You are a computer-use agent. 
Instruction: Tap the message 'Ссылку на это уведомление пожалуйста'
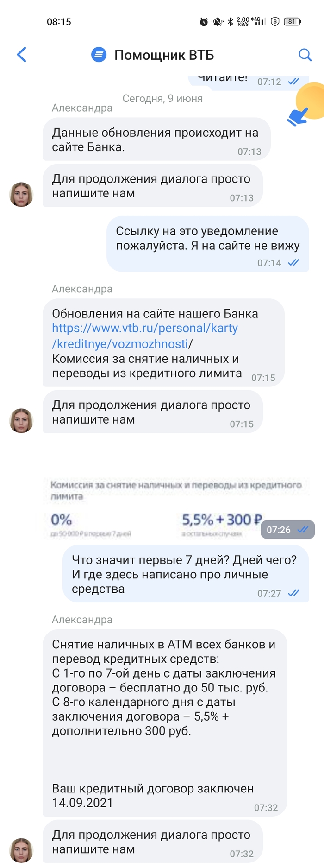click(207, 243)
